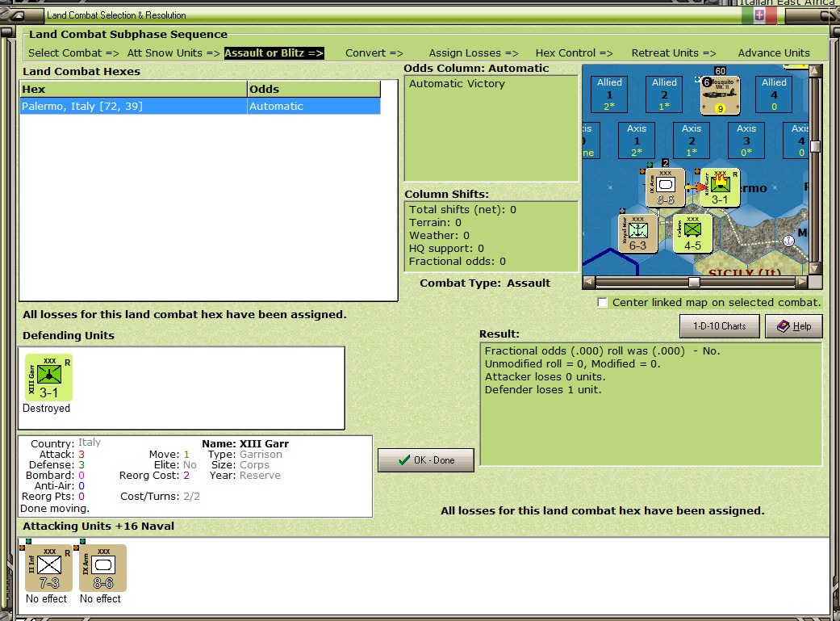840x621 pixels.
Task: Click the green 4-5 infantry unit on map
Action: (692, 233)
